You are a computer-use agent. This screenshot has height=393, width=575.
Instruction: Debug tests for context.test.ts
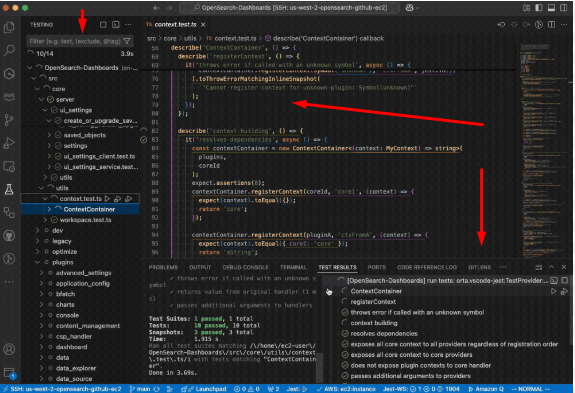coord(118,198)
